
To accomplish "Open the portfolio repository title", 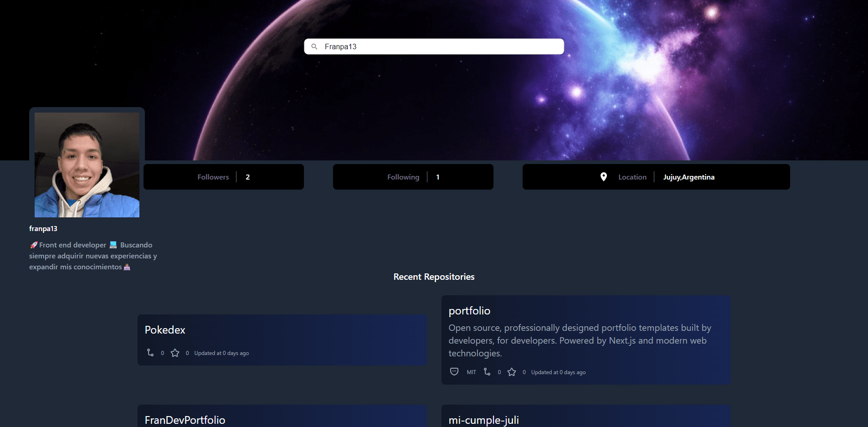I will click(x=469, y=311).
